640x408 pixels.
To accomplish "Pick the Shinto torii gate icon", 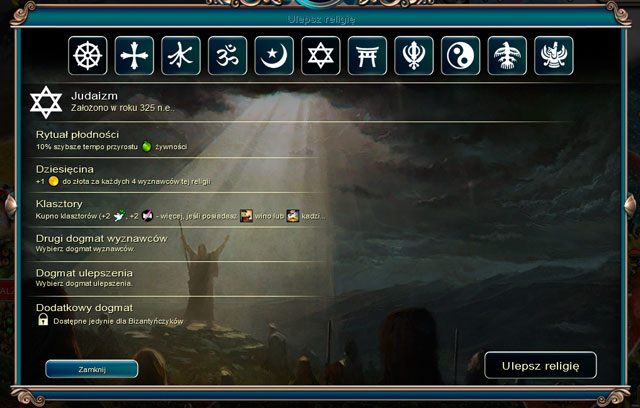I will [367, 55].
